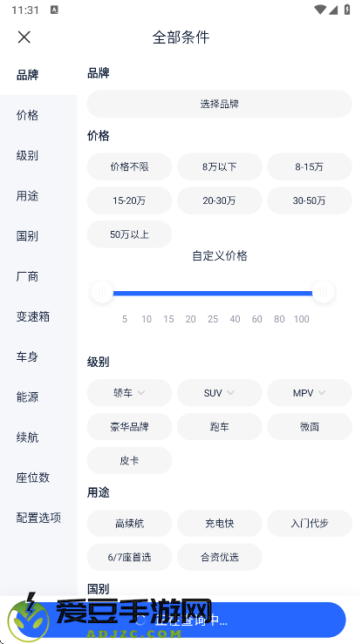Expand the 轿车 dropdown
The height and width of the screenshot is (644, 362).
click(129, 393)
